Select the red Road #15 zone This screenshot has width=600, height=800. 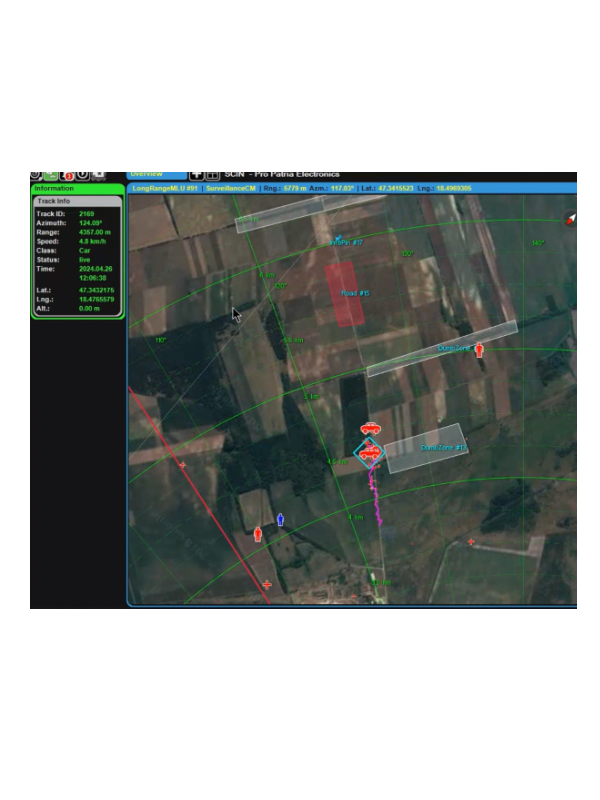tap(345, 294)
